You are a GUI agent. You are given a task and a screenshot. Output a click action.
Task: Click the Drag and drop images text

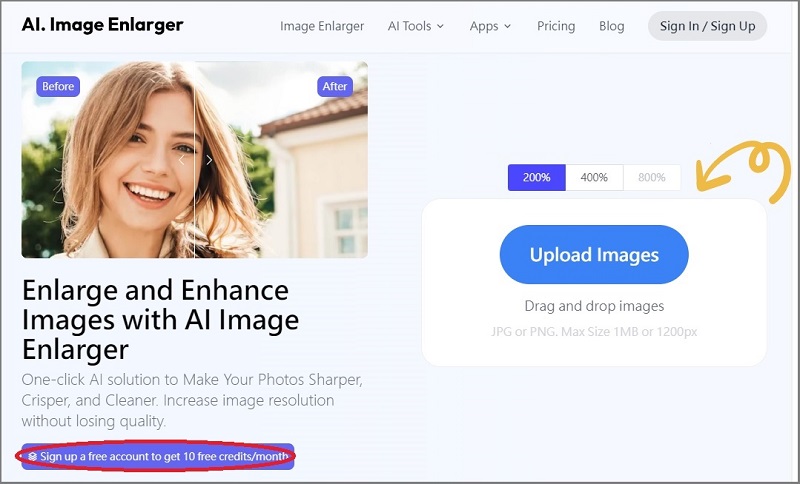(x=594, y=306)
